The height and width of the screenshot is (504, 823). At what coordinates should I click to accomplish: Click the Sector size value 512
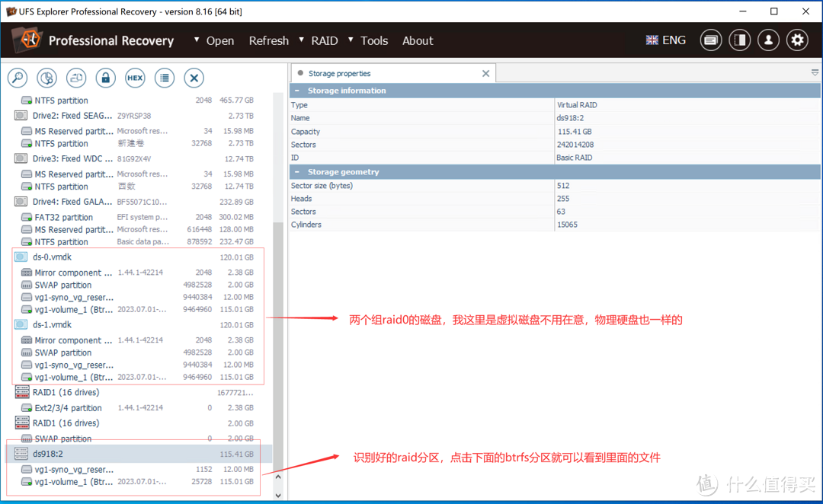[563, 186]
